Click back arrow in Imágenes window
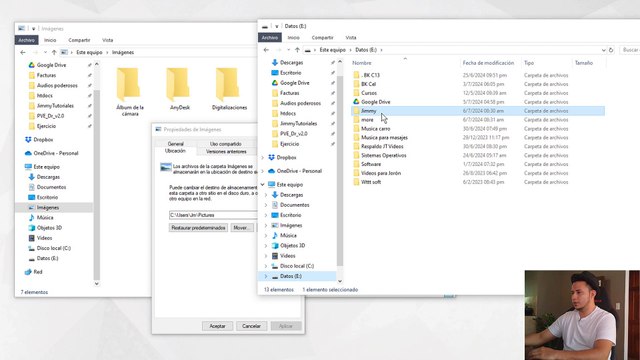 [x=23, y=52]
